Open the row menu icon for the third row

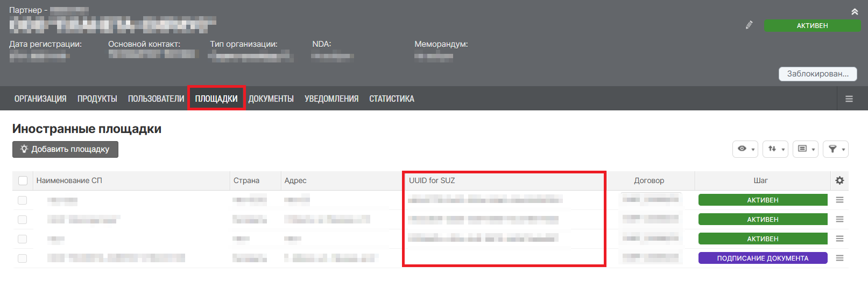click(839, 239)
